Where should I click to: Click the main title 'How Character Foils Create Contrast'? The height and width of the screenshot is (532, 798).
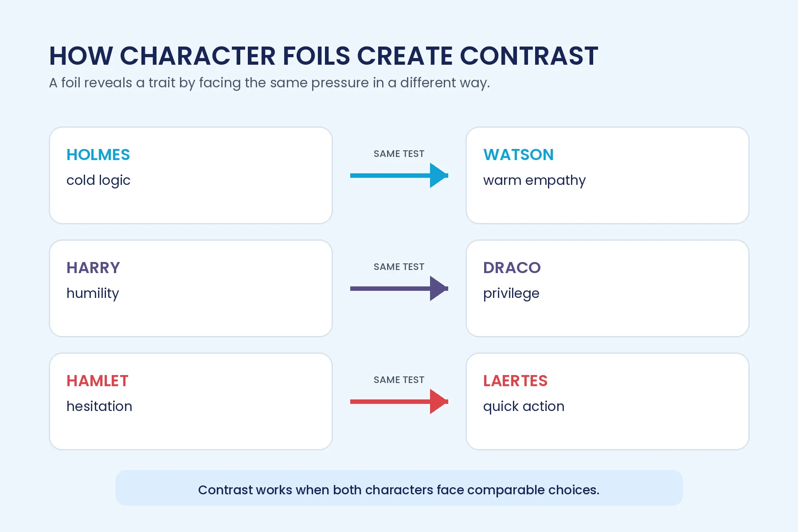tap(324, 56)
